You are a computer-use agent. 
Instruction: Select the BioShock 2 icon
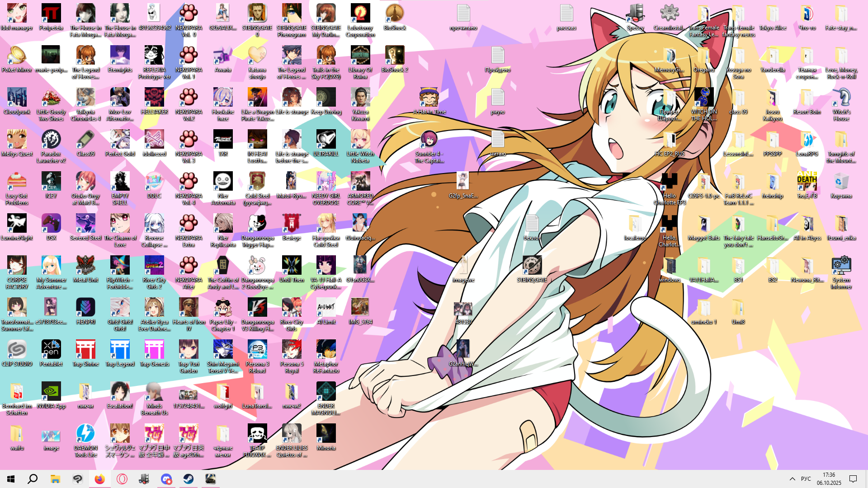coord(394,56)
